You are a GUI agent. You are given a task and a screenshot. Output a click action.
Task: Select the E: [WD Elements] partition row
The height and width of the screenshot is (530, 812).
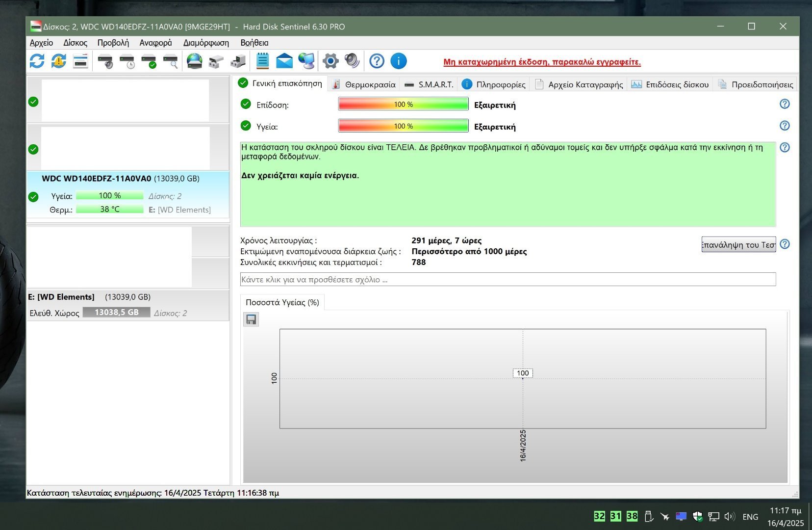(x=128, y=305)
